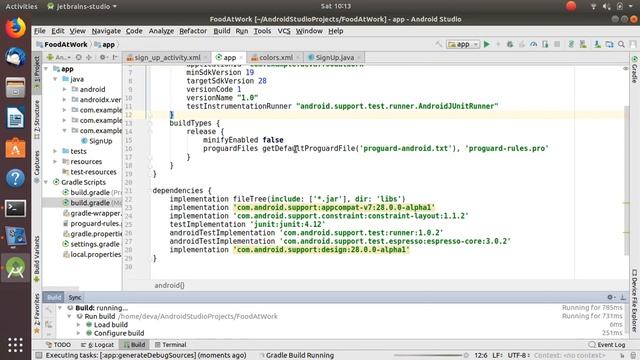This screenshot has width=640, height=360.
Task: Toggle the Z: Structure side panel
Action: [x=37, y=119]
